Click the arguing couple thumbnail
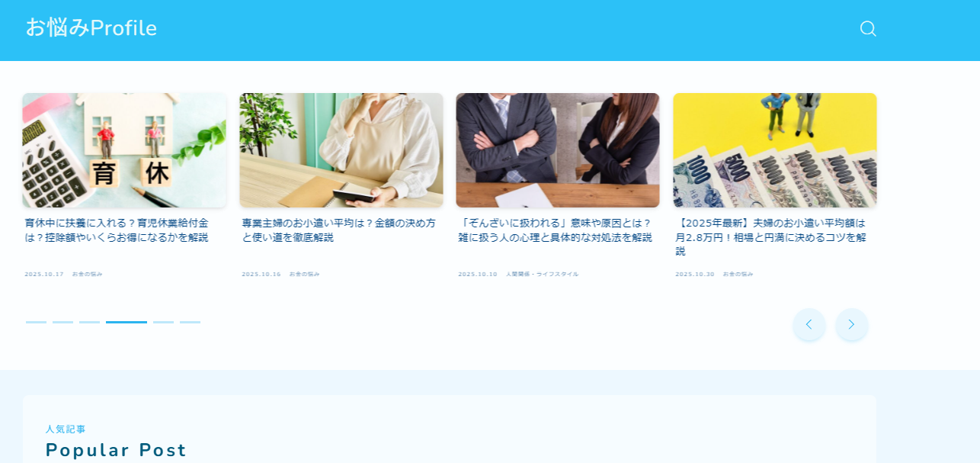980x463 pixels. click(557, 150)
